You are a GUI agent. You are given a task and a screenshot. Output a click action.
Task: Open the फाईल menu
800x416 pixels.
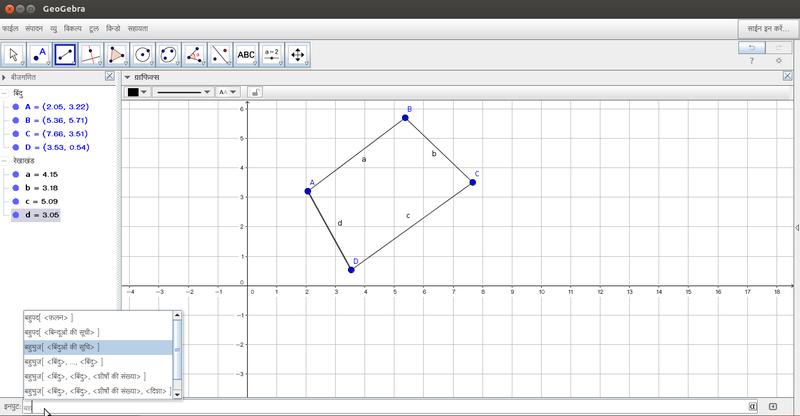10,29
